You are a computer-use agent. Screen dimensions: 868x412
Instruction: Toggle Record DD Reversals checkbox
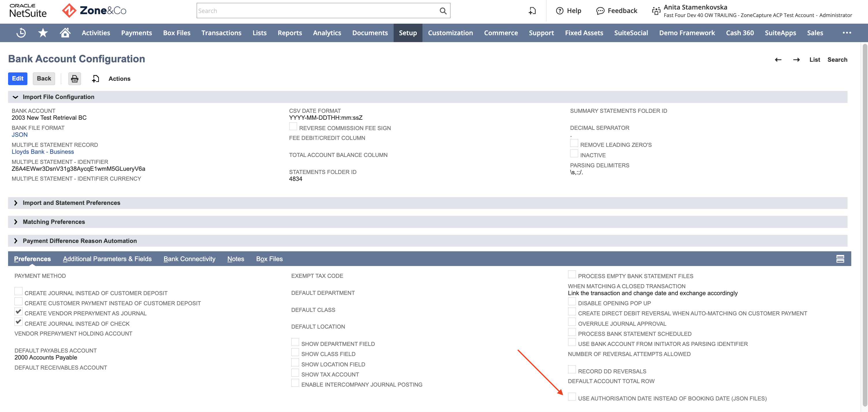click(x=572, y=370)
